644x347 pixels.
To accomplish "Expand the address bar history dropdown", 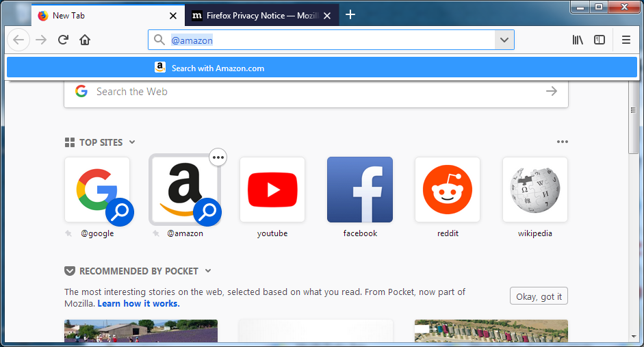I will [504, 40].
